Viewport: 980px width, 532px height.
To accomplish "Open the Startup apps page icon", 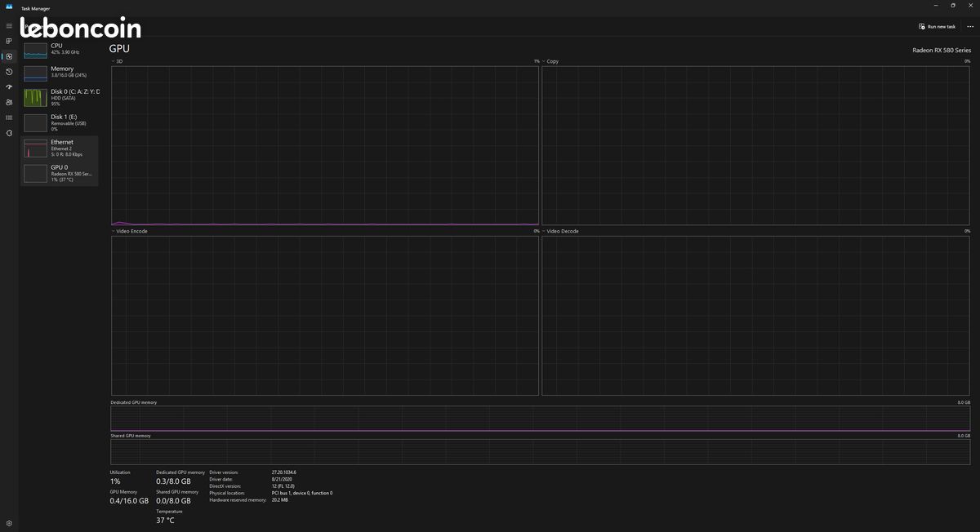I will (x=9, y=86).
